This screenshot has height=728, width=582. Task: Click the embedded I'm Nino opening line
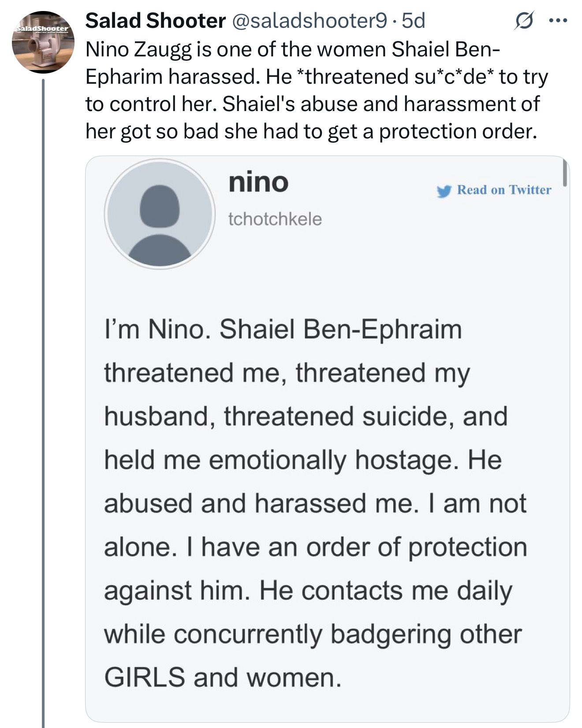283,330
